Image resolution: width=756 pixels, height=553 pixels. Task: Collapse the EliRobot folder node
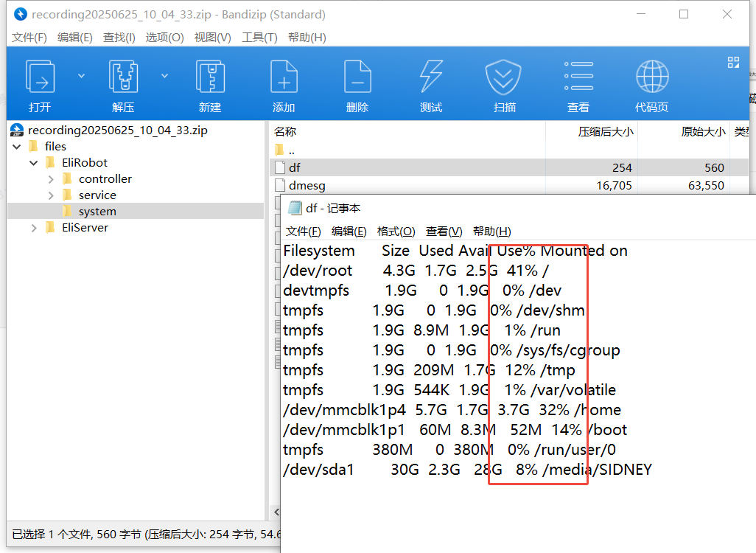pyautogui.click(x=34, y=163)
